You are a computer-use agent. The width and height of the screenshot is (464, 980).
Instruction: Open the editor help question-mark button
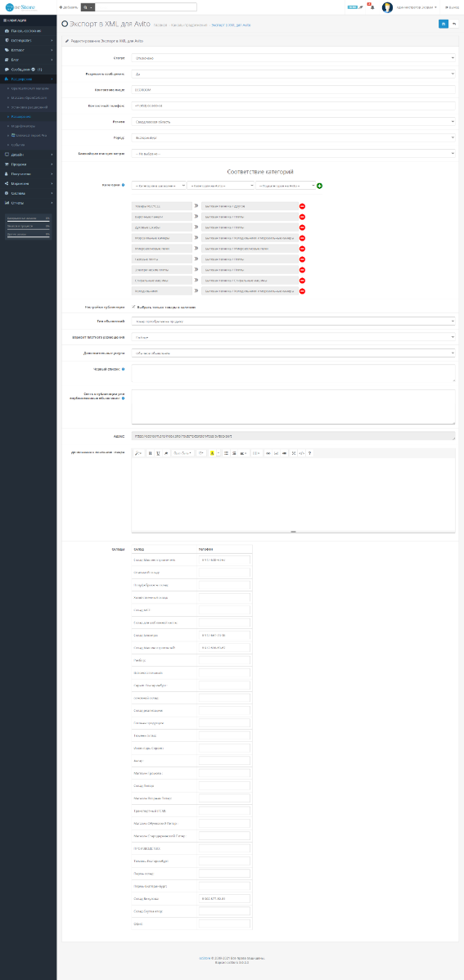click(x=309, y=452)
